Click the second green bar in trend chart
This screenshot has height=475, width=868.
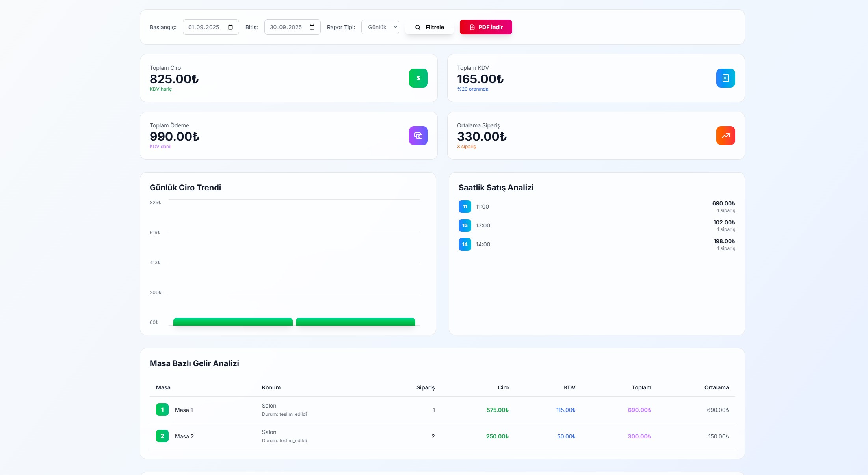355,322
